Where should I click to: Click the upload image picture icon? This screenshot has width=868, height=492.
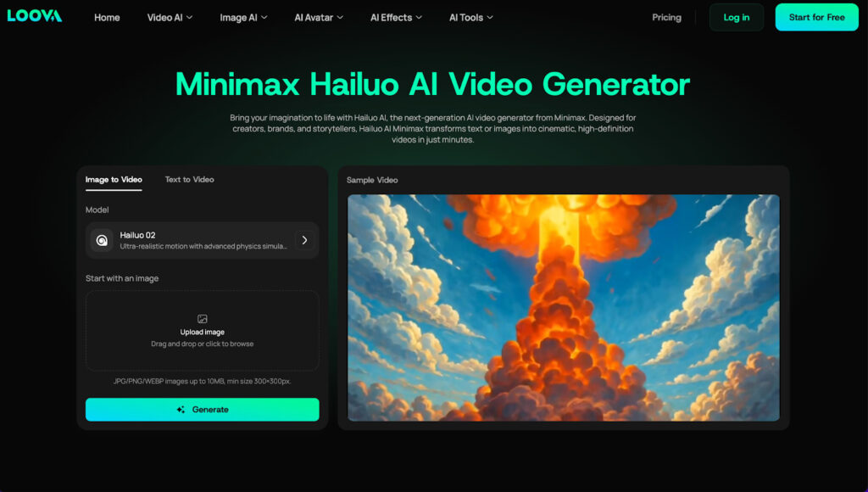[x=202, y=319]
